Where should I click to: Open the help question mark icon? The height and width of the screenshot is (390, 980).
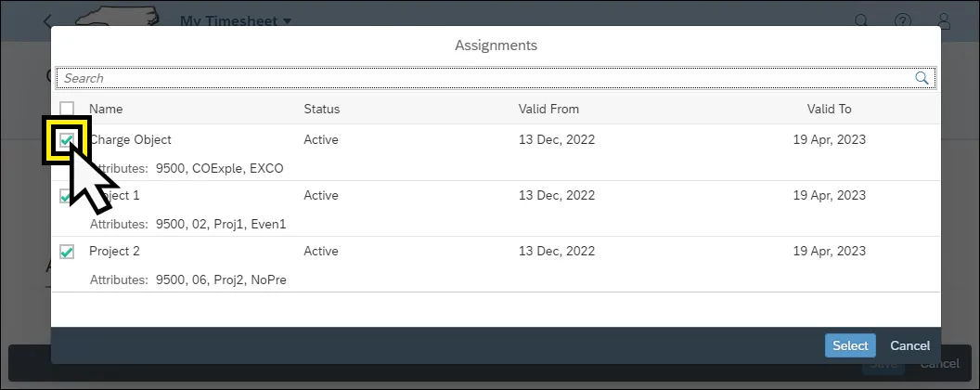pyautogui.click(x=902, y=20)
